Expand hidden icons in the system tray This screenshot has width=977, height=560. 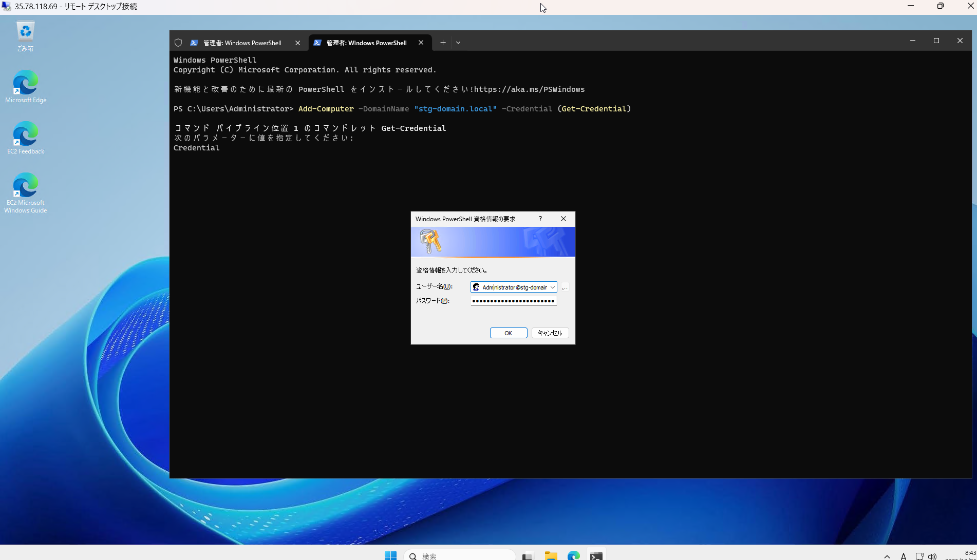(886, 556)
